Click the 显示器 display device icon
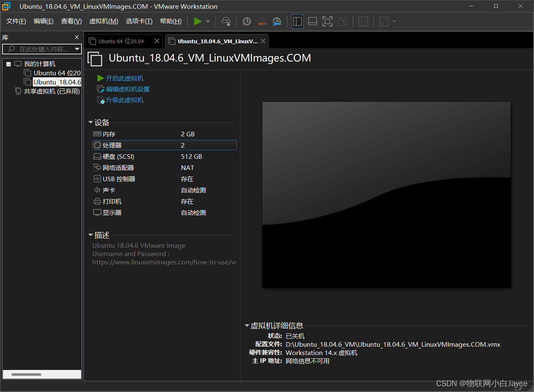 tap(97, 212)
